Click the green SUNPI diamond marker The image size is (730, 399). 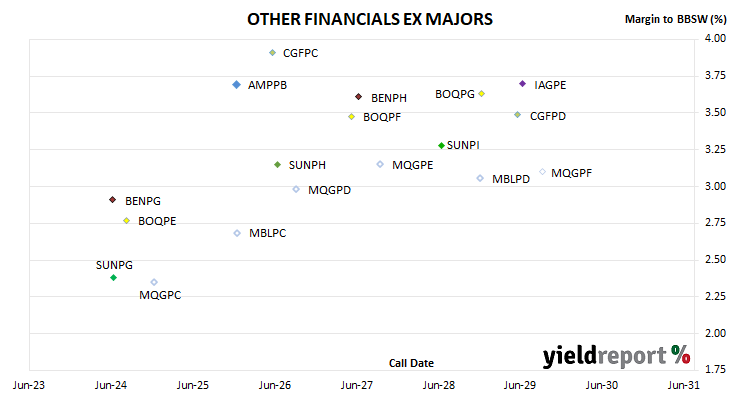(x=441, y=146)
